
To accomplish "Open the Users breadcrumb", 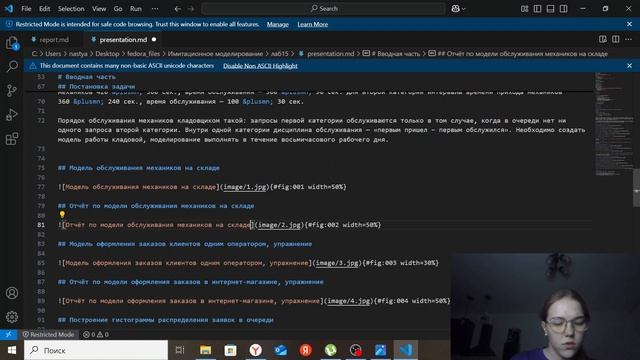I will 53,54.
